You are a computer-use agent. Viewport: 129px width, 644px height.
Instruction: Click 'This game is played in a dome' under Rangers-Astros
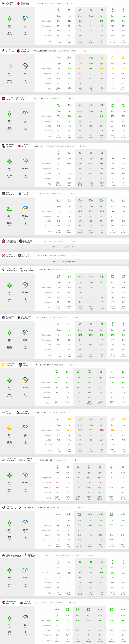point(65,261)
